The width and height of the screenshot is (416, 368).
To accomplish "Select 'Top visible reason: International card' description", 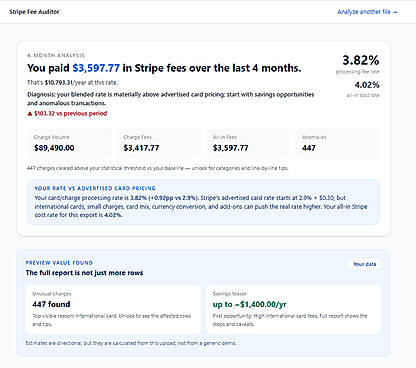I will pyautogui.click(x=111, y=320).
